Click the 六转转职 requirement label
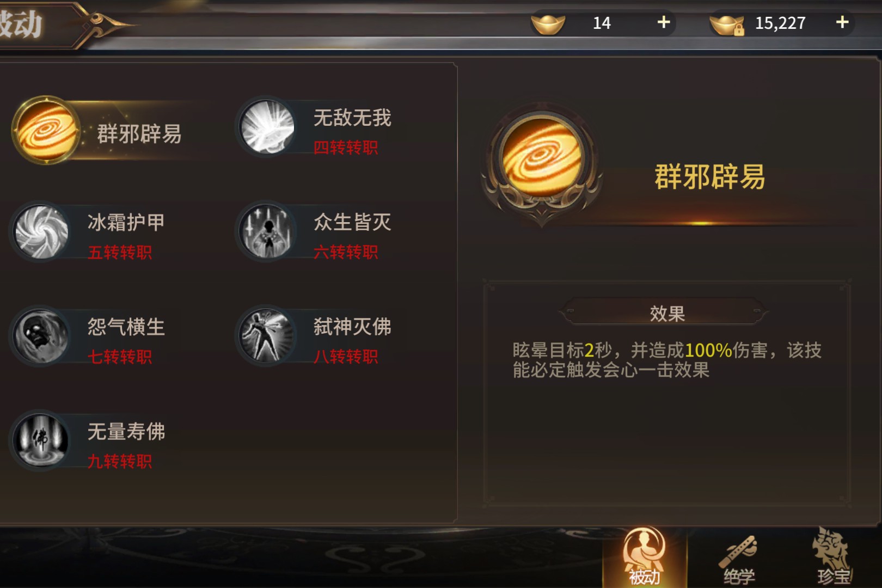Screen dimensions: 882x588 click(x=346, y=252)
